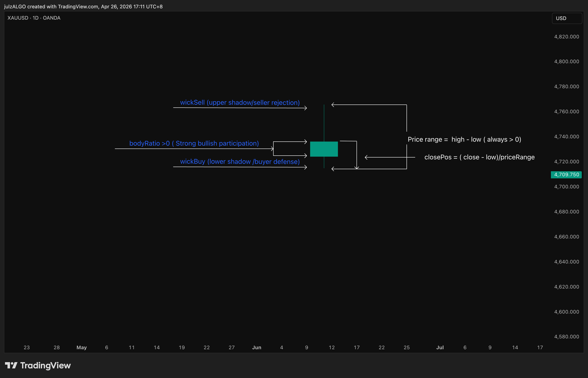Click the TradingView logo at bottom
The width and height of the screenshot is (588, 378).
(x=38, y=365)
